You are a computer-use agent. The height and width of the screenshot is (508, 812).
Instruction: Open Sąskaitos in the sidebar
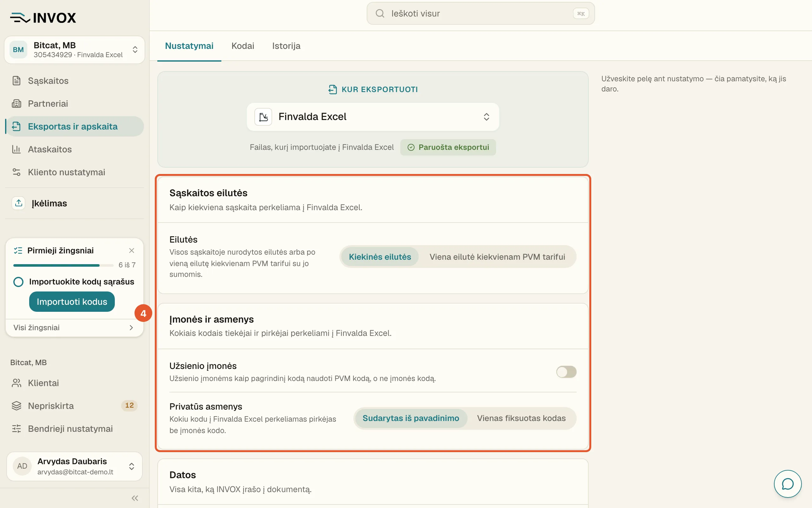click(75, 81)
